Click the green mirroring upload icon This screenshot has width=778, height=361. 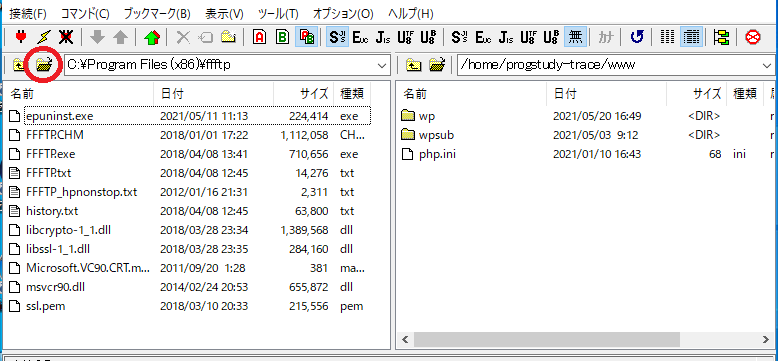152,37
